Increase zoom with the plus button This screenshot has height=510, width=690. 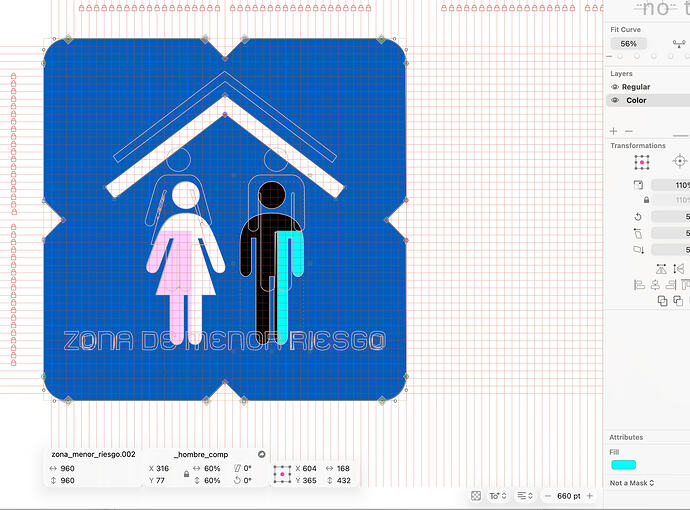[x=590, y=496]
